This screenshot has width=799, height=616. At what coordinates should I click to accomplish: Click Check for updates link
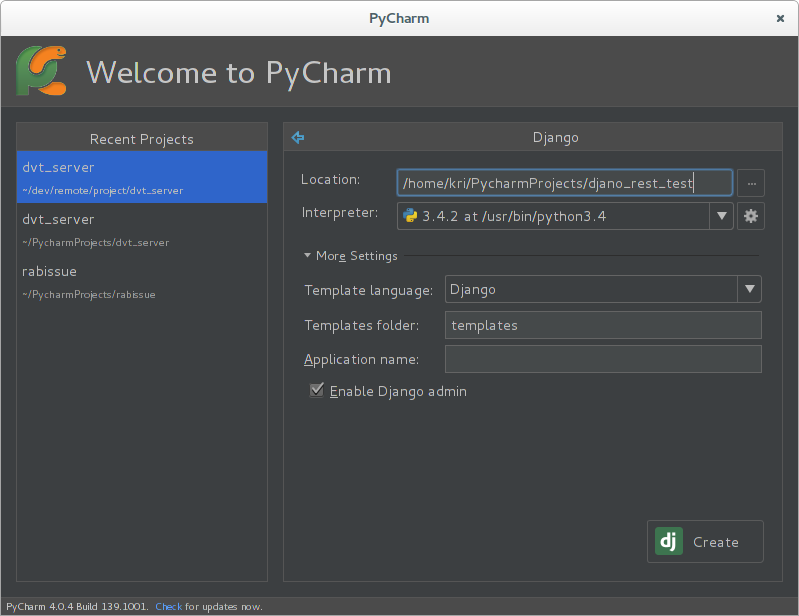(x=169, y=606)
